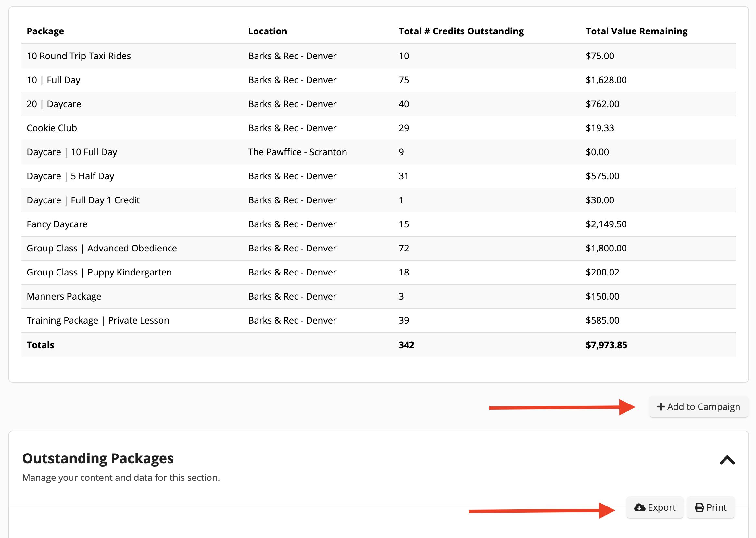
Task: Click the cloud download icon in Export button
Action: click(638, 507)
